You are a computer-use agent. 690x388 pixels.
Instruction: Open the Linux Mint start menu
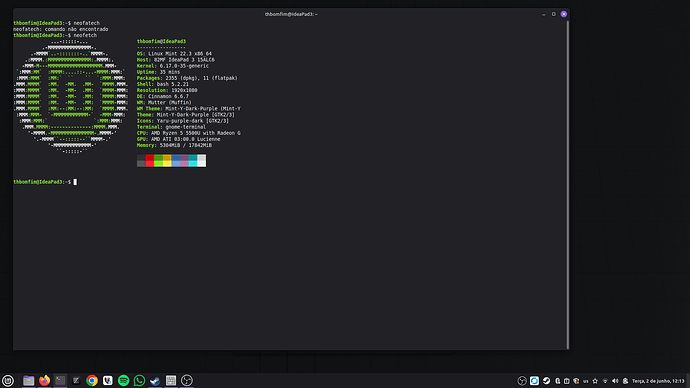(8, 381)
